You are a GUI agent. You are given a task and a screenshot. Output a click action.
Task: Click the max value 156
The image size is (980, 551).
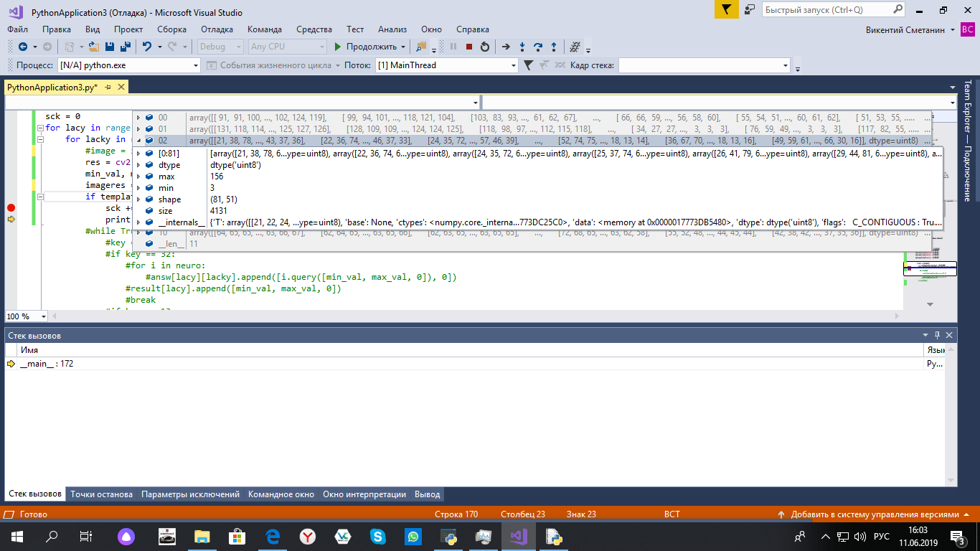click(217, 176)
